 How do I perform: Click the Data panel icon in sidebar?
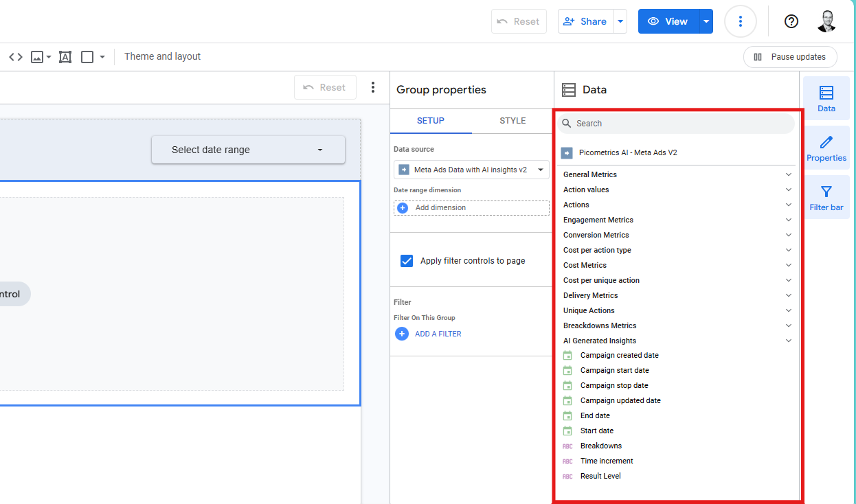click(826, 99)
